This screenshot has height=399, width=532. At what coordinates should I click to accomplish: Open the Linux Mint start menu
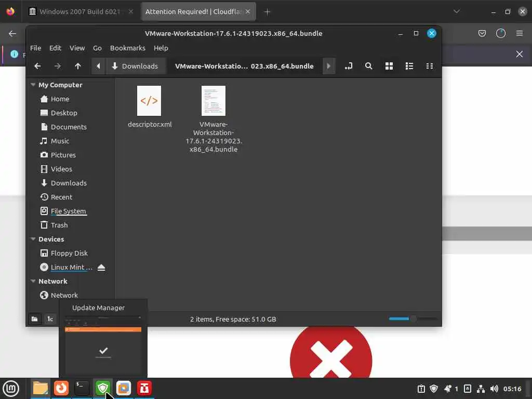coord(11,389)
